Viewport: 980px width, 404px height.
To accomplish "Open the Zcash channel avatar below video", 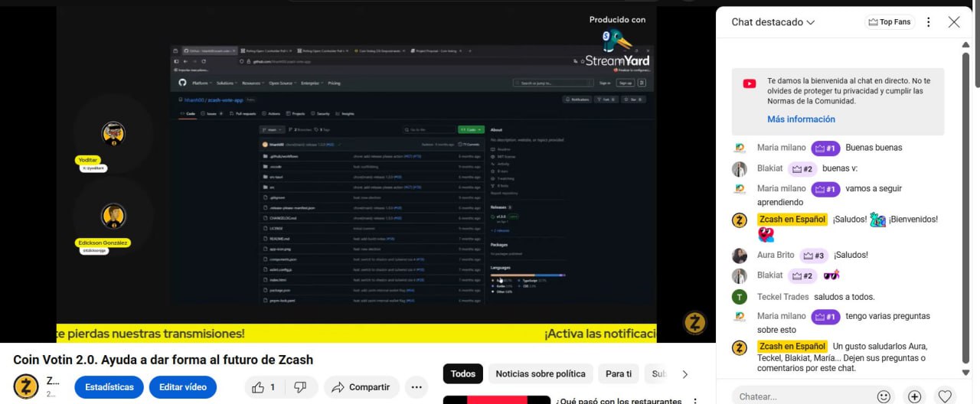I will tap(26, 387).
